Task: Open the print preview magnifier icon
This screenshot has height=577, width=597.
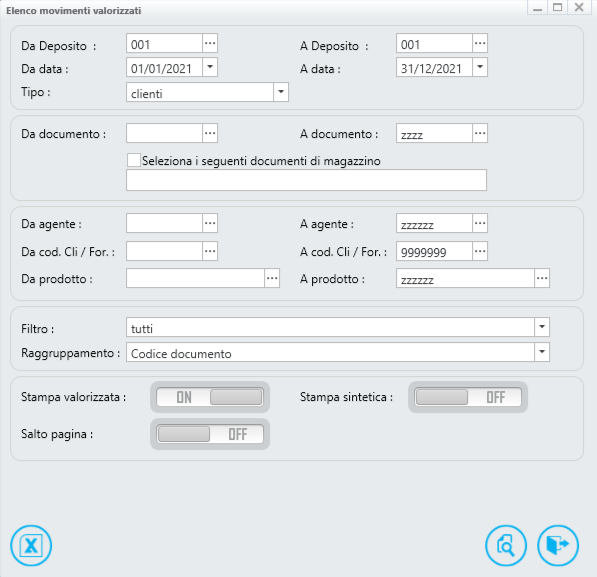Action: point(506,545)
